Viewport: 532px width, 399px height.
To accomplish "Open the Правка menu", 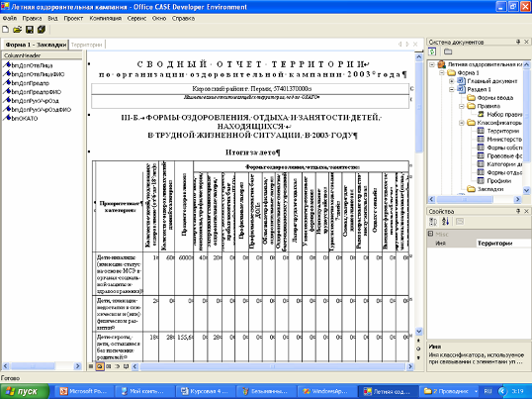I will click(32, 19).
